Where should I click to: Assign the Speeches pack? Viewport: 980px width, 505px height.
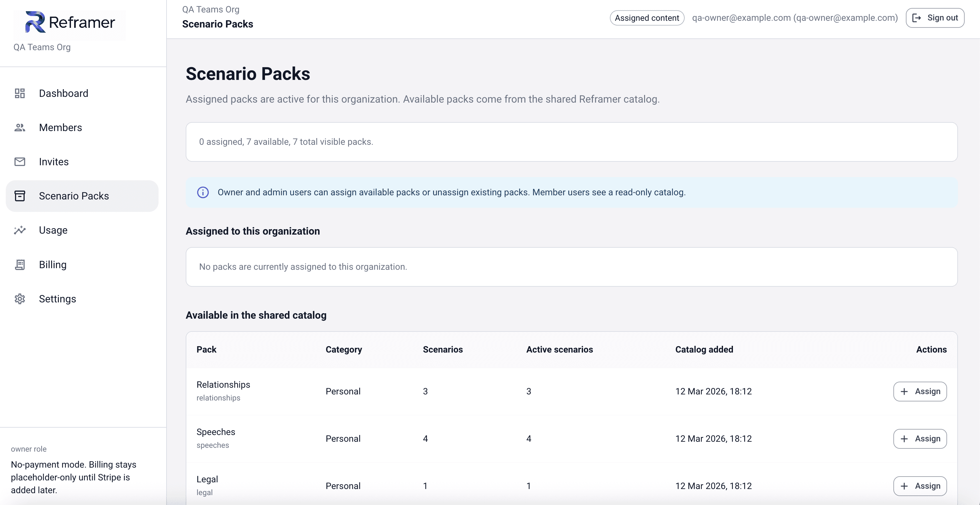point(920,439)
